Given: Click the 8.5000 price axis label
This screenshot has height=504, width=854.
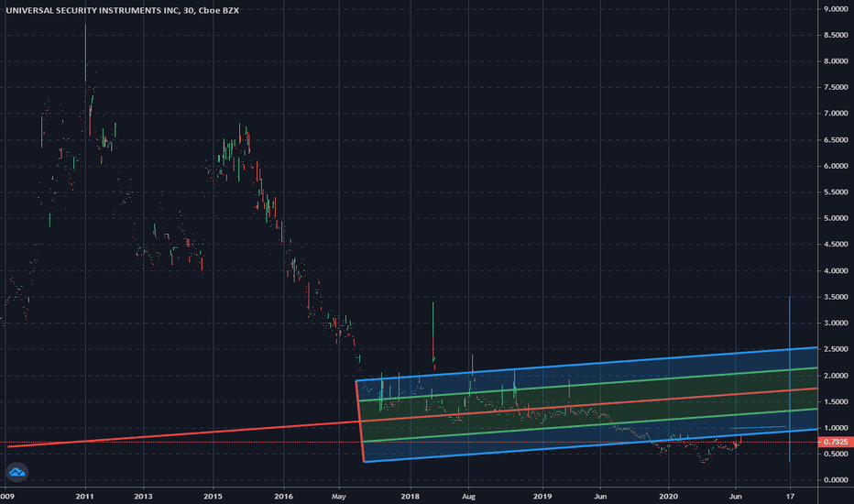Looking at the screenshot, I should pyautogui.click(x=836, y=35).
